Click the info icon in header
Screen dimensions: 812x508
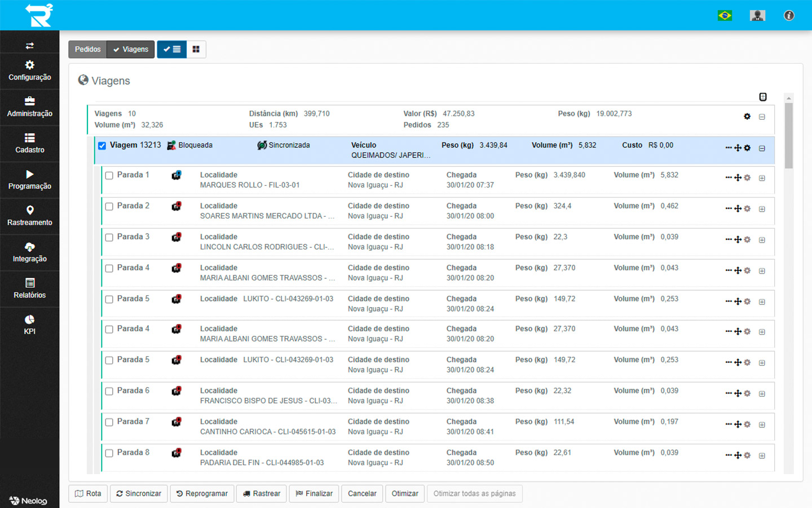[x=789, y=15]
